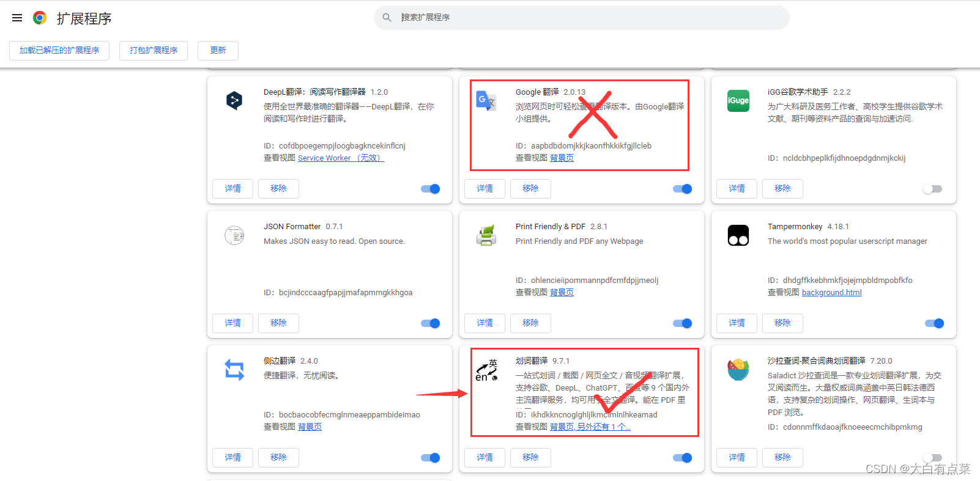The height and width of the screenshot is (481, 980).
Task: Click the iGuge extension icon
Action: point(738,100)
